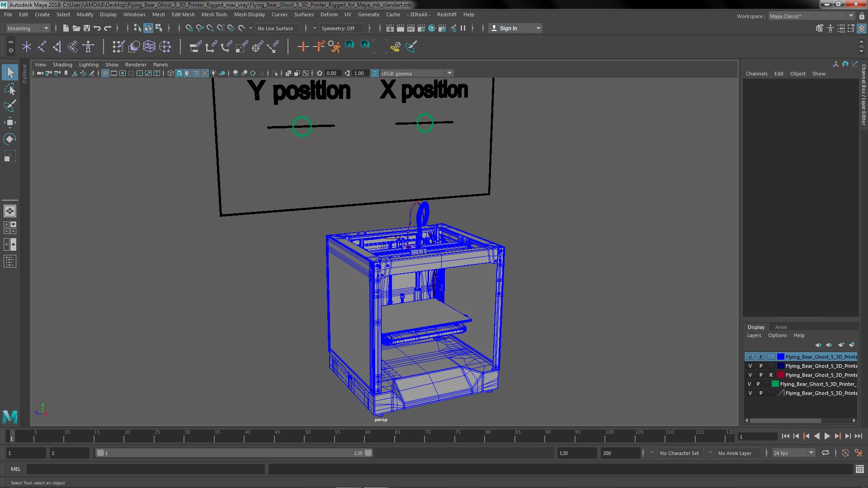Select the Select Tool arrow icon
This screenshot has width=868, height=488.
coord(10,72)
